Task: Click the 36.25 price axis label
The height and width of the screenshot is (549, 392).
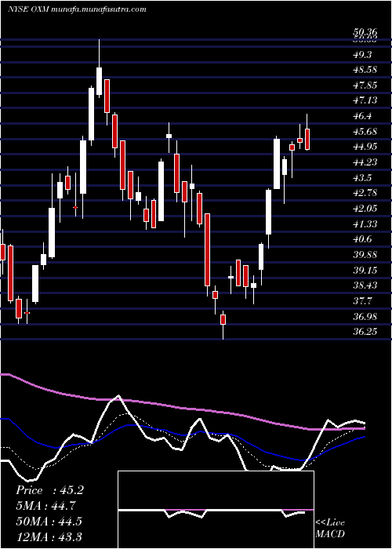Action: pos(365,331)
